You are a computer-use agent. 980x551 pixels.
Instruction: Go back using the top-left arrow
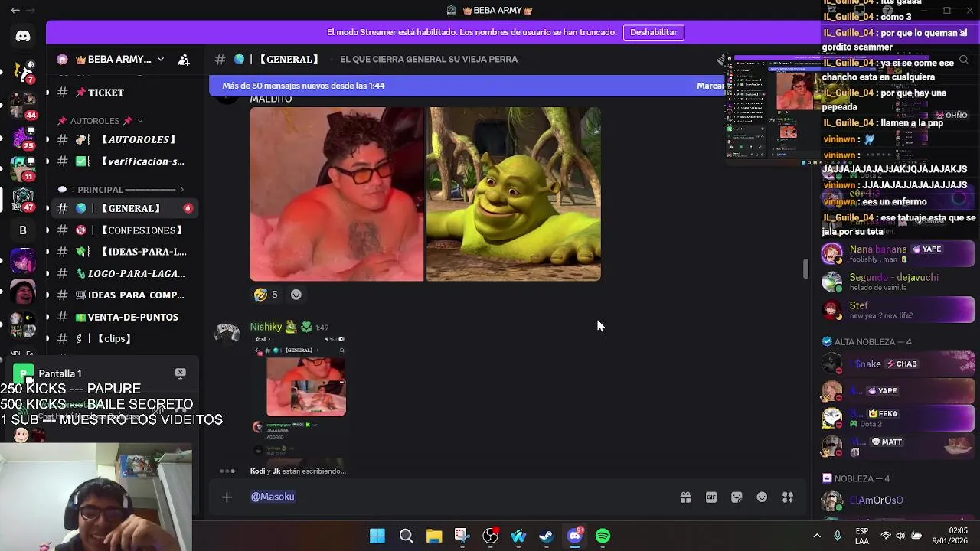click(15, 10)
